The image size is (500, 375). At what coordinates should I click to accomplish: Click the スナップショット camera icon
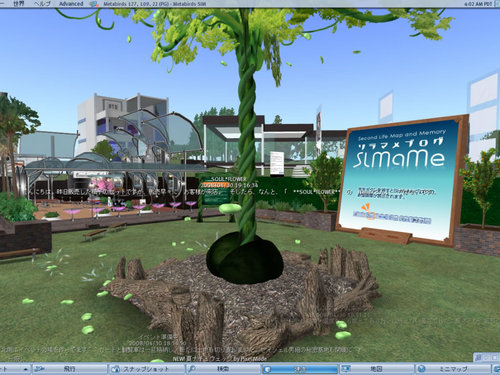(x=115, y=369)
